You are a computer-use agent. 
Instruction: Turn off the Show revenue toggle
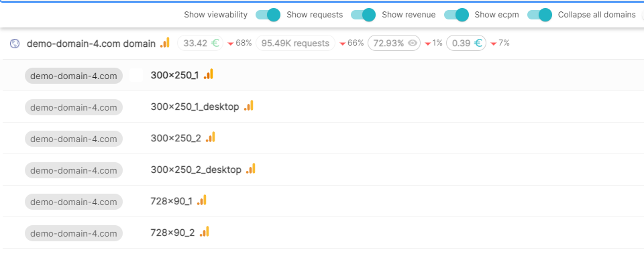pyautogui.click(x=456, y=15)
